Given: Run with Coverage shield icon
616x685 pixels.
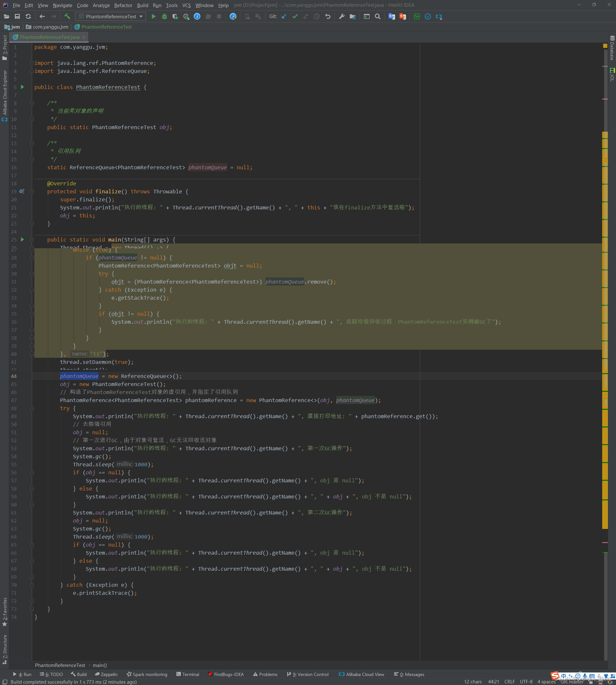Looking at the screenshot, I should tap(175, 16).
